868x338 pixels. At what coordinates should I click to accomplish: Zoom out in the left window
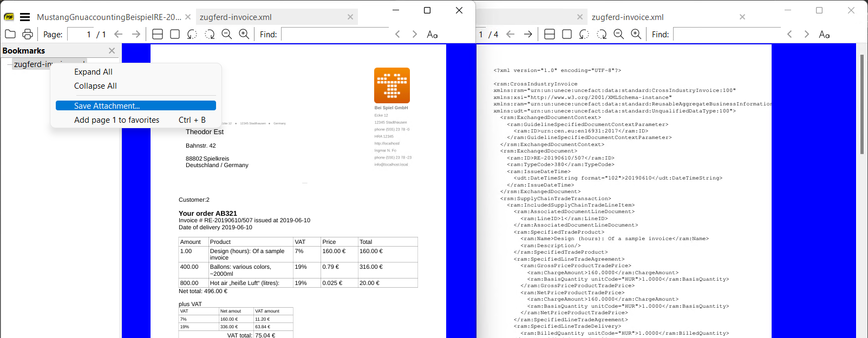pyautogui.click(x=227, y=34)
